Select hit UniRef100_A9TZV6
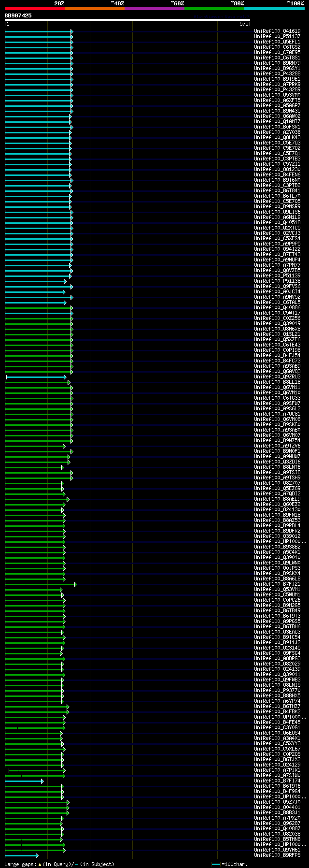The width and height of the screenshot is (309, 868). point(277,446)
